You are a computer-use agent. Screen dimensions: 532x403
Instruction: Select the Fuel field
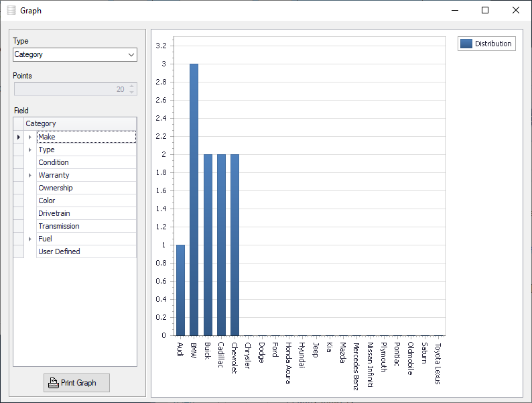click(x=86, y=239)
